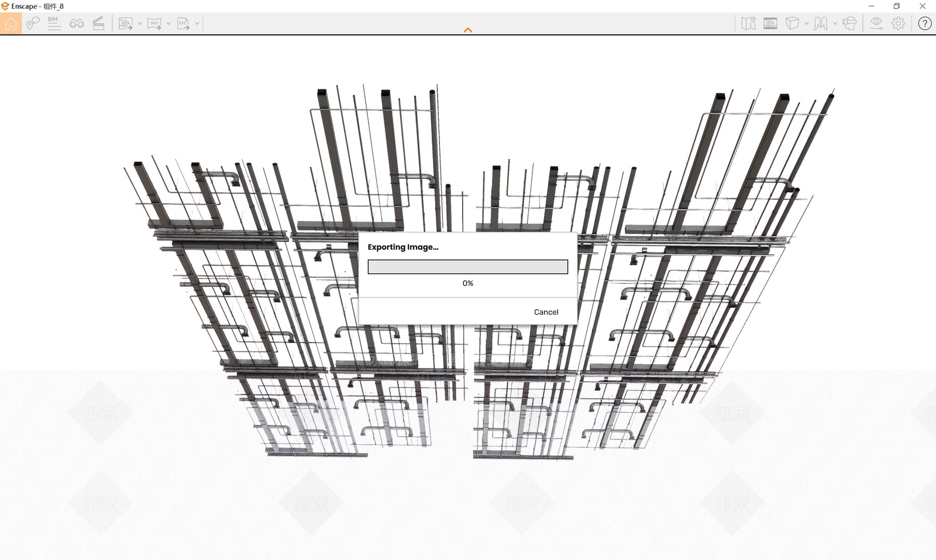Open the collaborative annotations pin icon
Viewport: 936px width, 560px height.
(x=33, y=23)
